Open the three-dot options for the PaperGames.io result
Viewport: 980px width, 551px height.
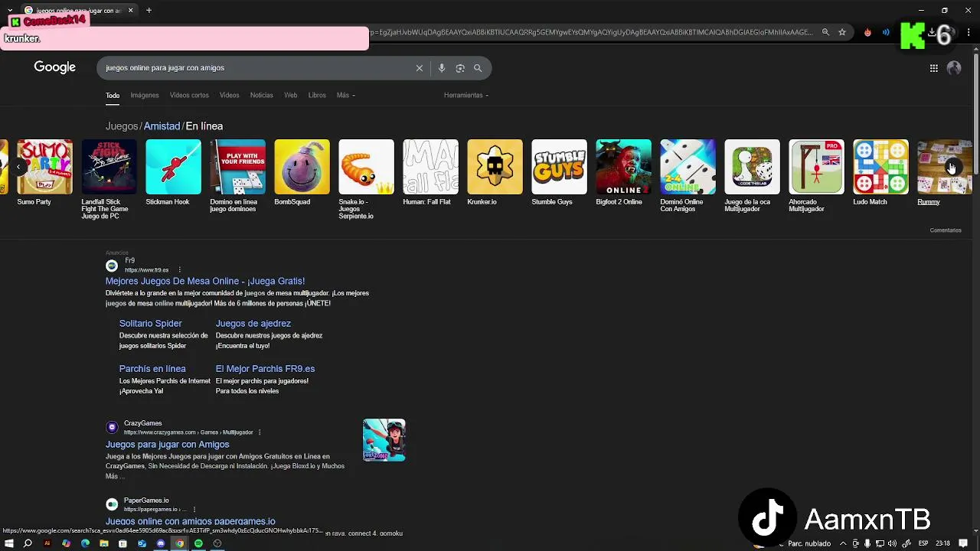click(x=194, y=510)
